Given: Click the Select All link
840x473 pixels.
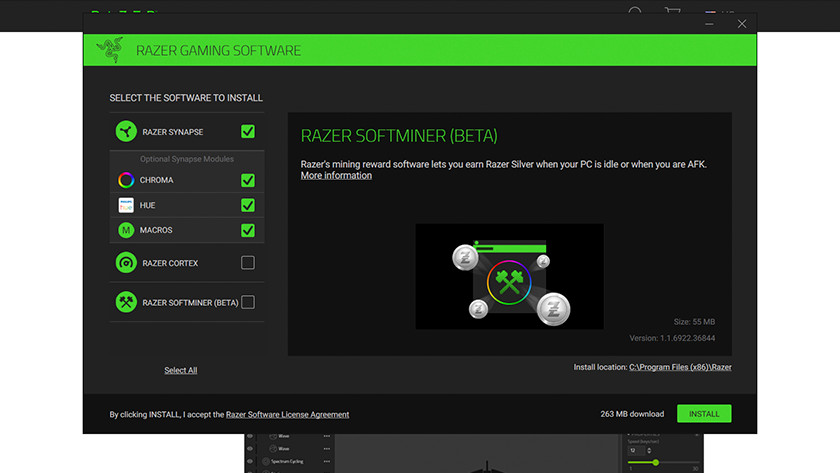Looking at the screenshot, I should click(181, 371).
